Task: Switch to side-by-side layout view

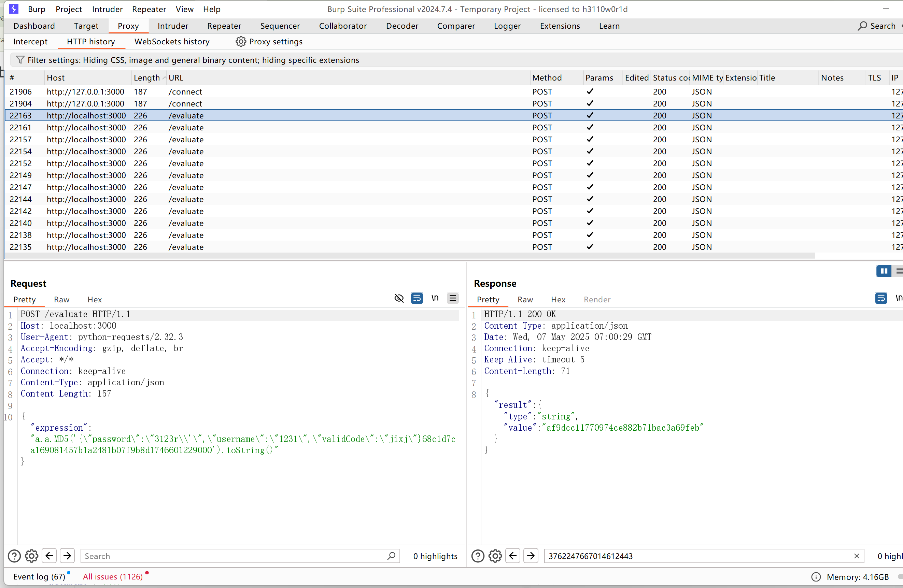Action: click(884, 271)
